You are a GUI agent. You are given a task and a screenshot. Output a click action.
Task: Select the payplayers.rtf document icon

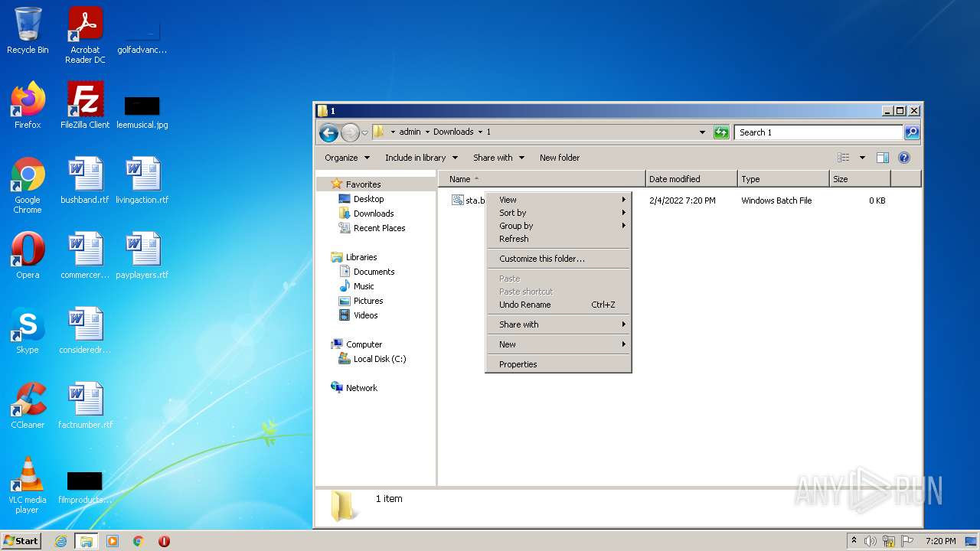click(x=142, y=256)
